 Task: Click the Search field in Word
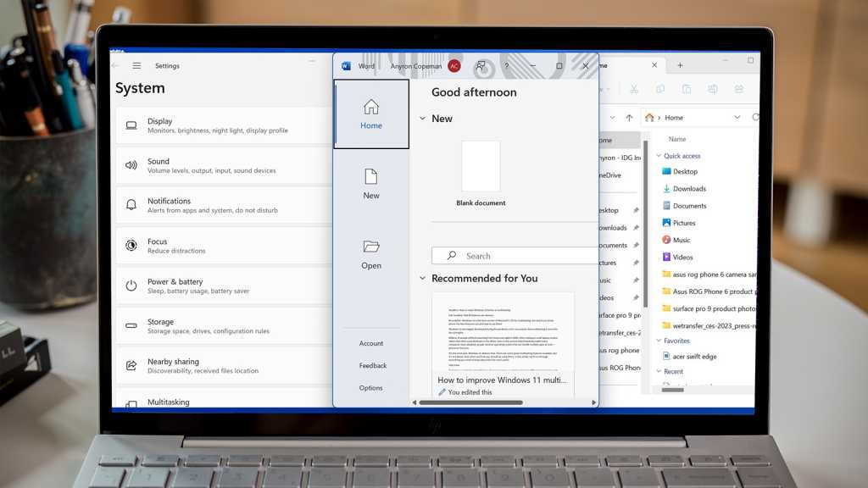515,256
